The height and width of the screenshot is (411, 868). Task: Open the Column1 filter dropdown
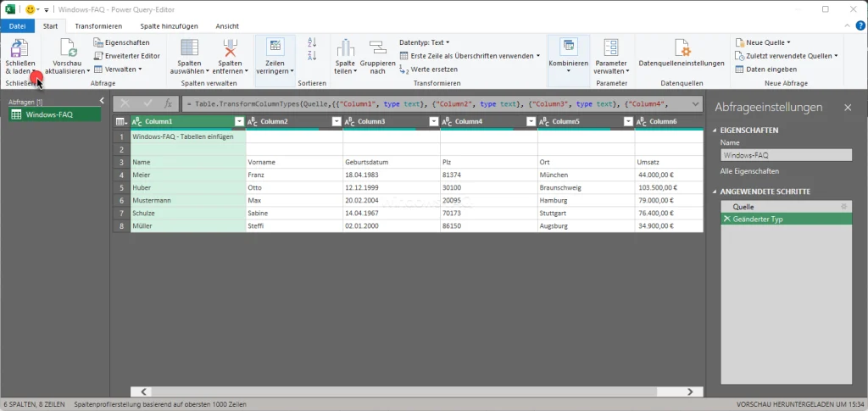239,122
